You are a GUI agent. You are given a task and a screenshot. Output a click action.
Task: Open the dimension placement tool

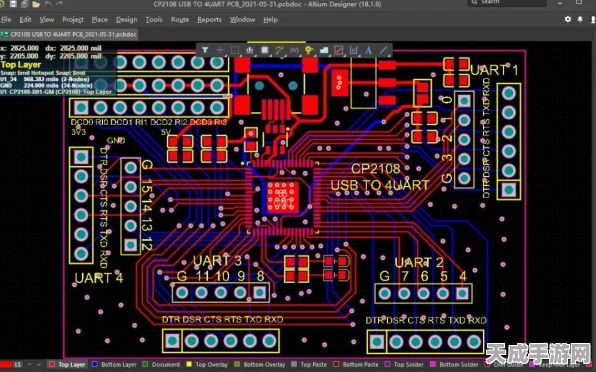(353, 50)
